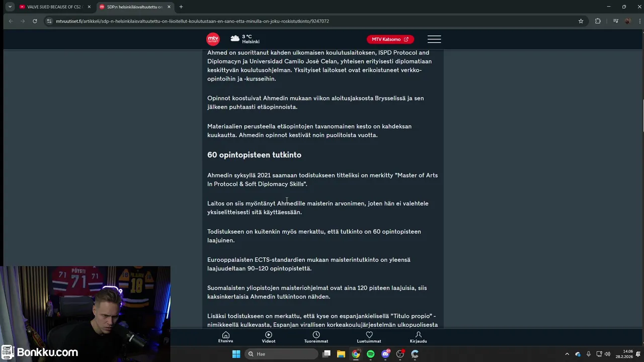Image resolution: width=644 pixels, height=362 pixels.
Task: Click paragraph starting "Materiaalien perusteella etäopintojen"
Action: coord(309,131)
